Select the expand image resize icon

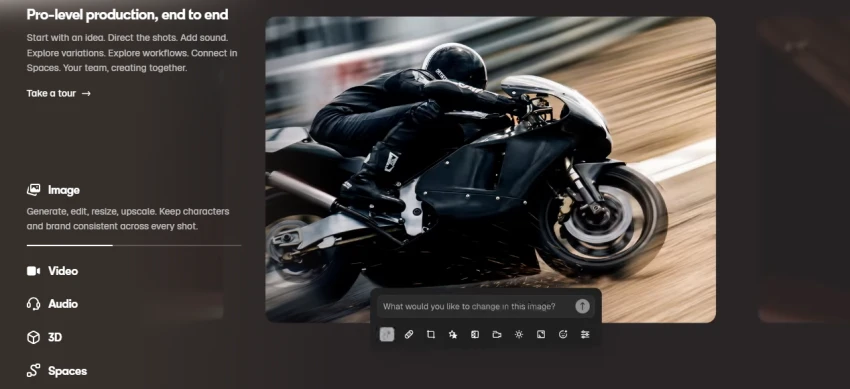[x=541, y=335]
